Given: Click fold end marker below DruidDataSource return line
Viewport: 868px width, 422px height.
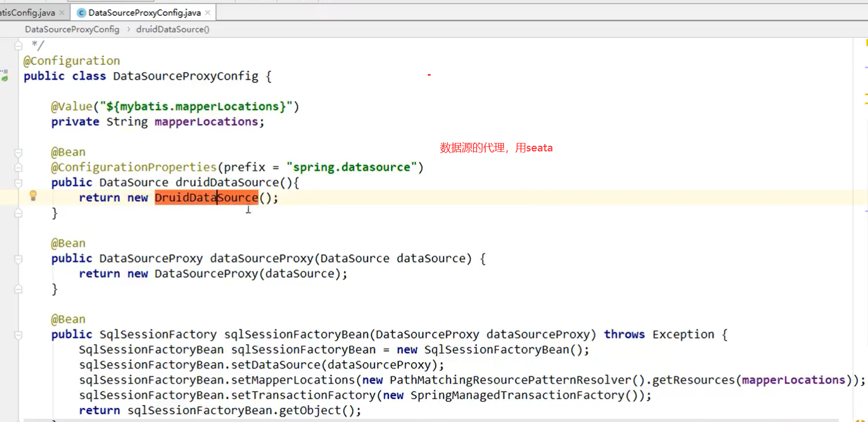Looking at the screenshot, I should (x=19, y=213).
